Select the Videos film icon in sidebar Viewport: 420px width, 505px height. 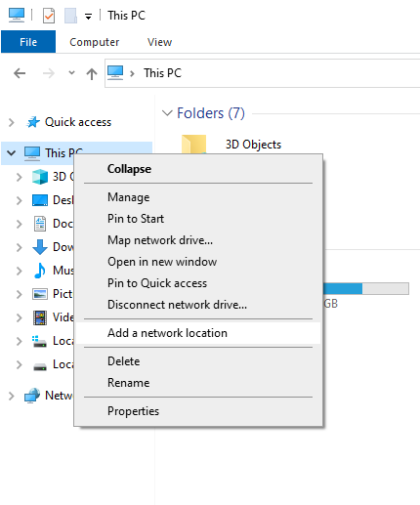click(40, 317)
